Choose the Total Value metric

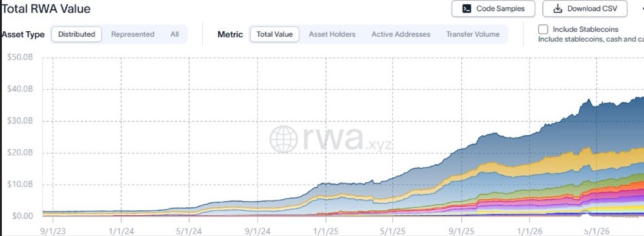pyautogui.click(x=274, y=34)
